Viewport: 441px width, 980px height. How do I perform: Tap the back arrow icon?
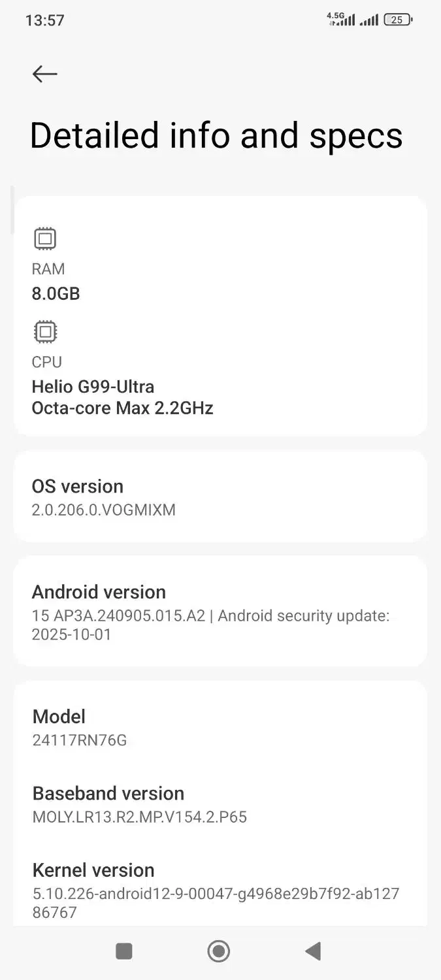click(x=45, y=74)
